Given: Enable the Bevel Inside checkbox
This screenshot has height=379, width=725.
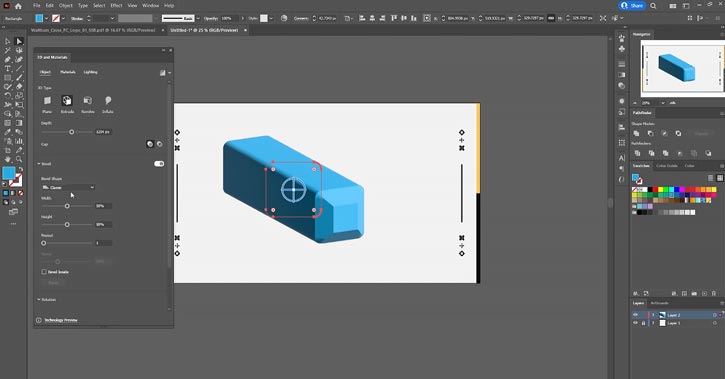Looking at the screenshot, I should point(44,272).
